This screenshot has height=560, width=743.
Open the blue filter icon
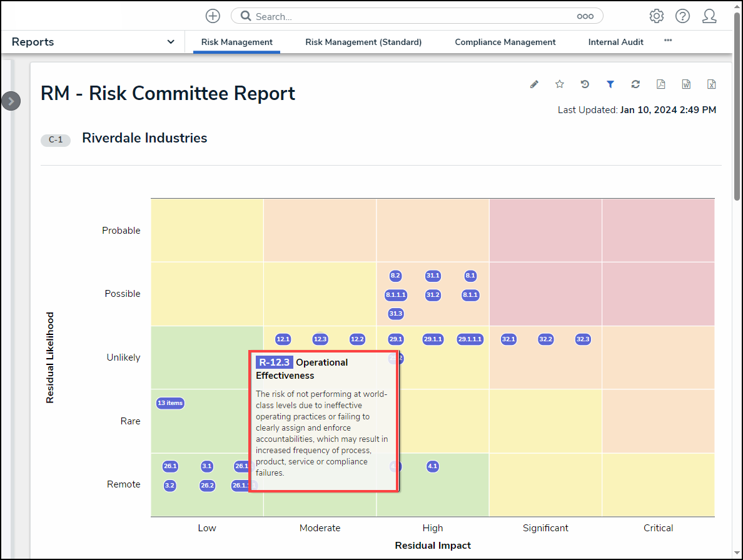pos(610,84)
